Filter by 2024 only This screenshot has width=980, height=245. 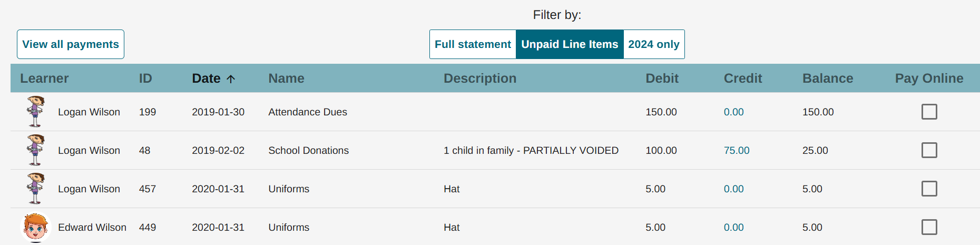click(654, 44)
